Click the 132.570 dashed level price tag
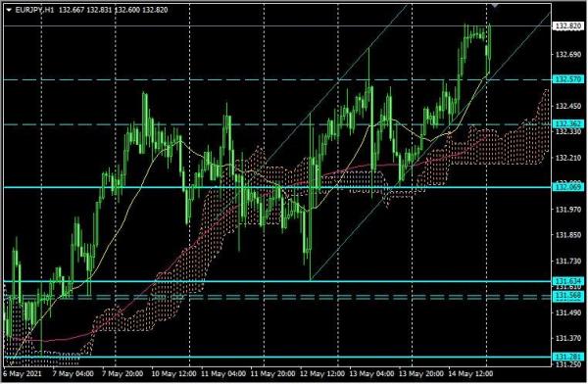The width and height of the screenshot is (588, 384). 568,79
